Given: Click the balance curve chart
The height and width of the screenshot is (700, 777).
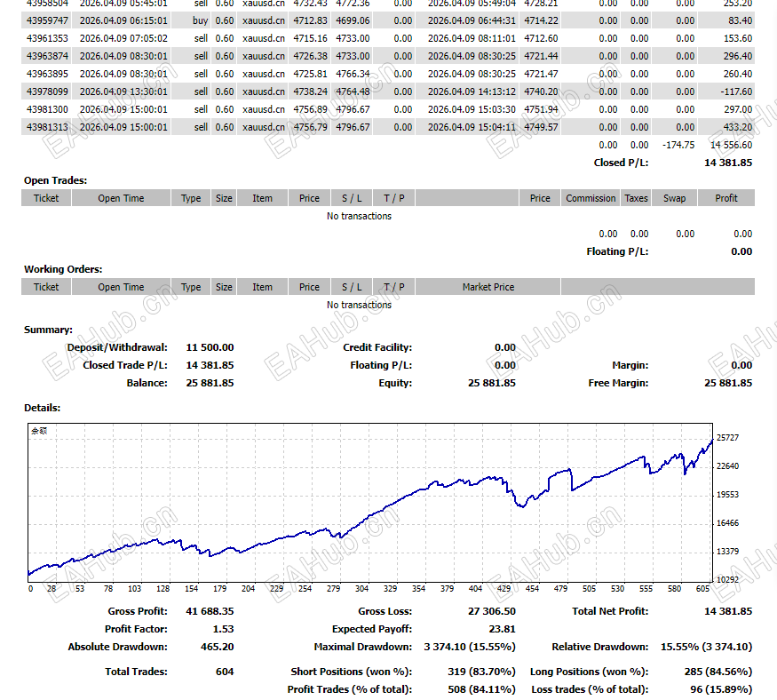Looking at the screenshot, I should tap(370, 503).
